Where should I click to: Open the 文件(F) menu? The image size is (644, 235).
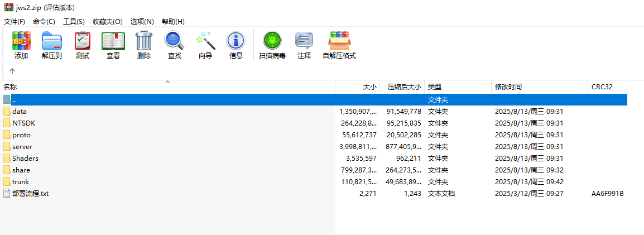15,21
